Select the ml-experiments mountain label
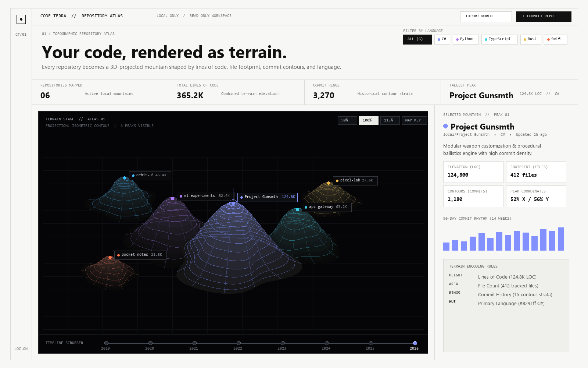Image resolution: width=588 pixels, height=368 pixels. click(205, 196)
